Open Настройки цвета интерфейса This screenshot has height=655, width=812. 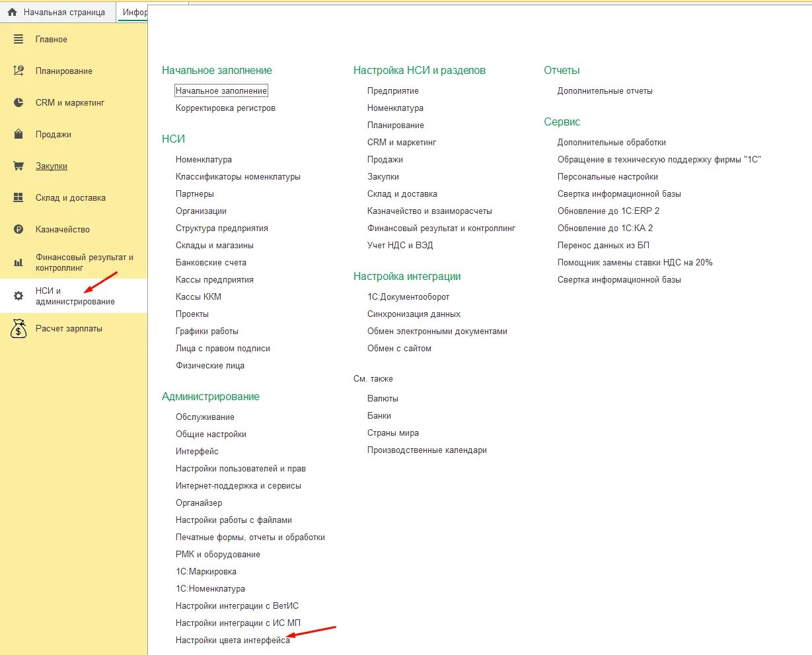[x=233, y=640]
